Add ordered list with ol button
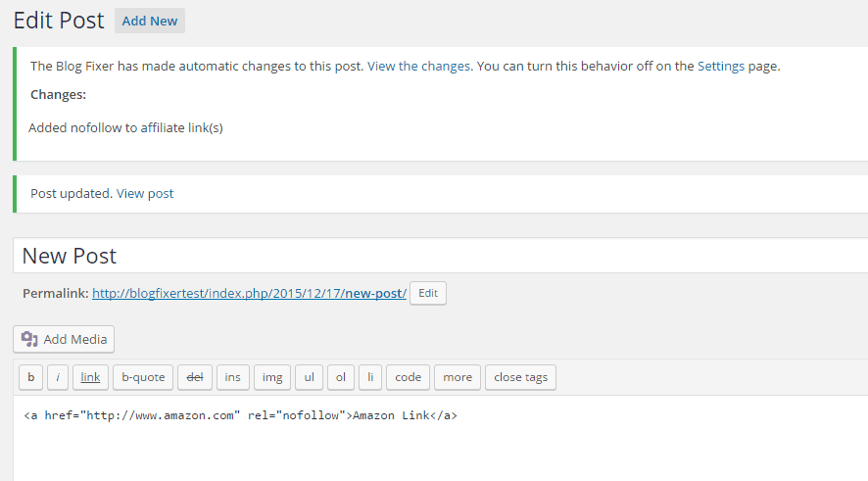 (x=341, y=377)
